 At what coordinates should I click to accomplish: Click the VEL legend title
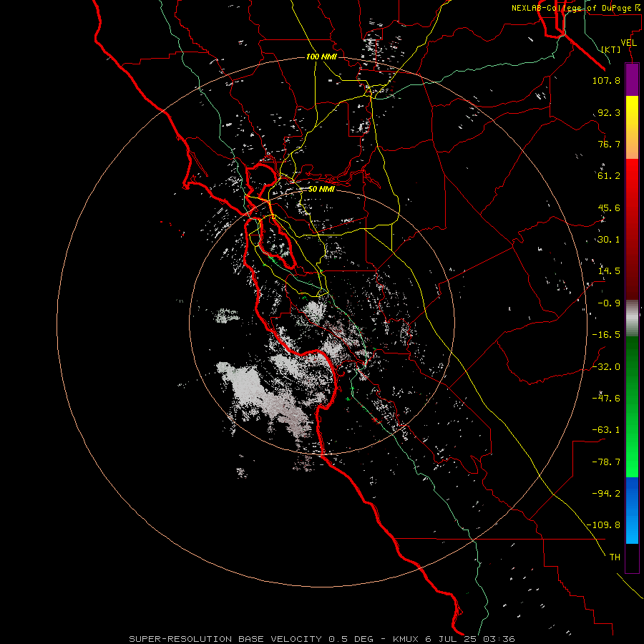coord(628,43)
